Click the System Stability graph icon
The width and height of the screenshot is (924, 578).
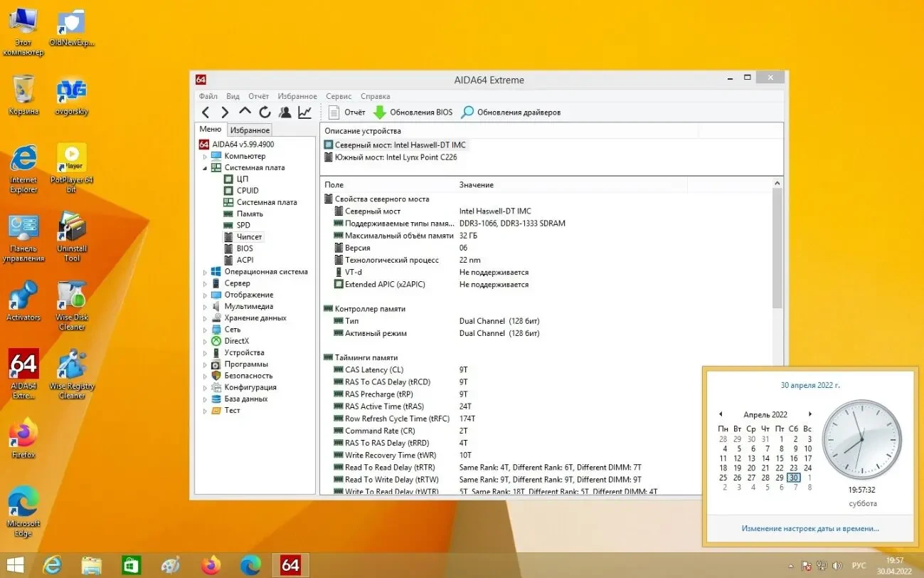click(x=304, y=112)
